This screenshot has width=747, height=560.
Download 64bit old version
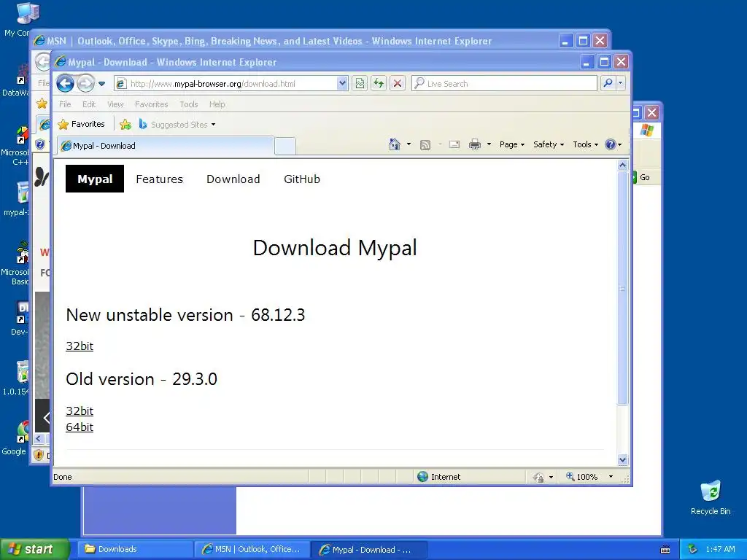[x=80, y=427]
